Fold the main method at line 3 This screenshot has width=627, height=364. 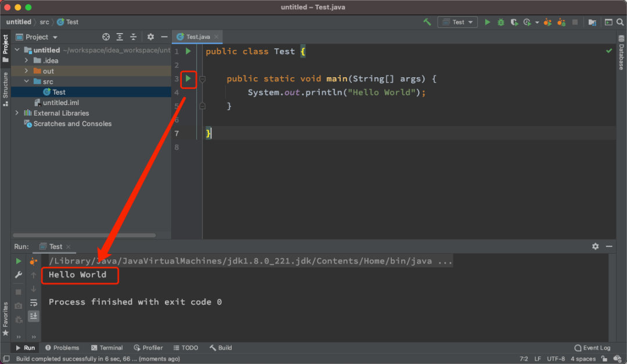(203, 79)
